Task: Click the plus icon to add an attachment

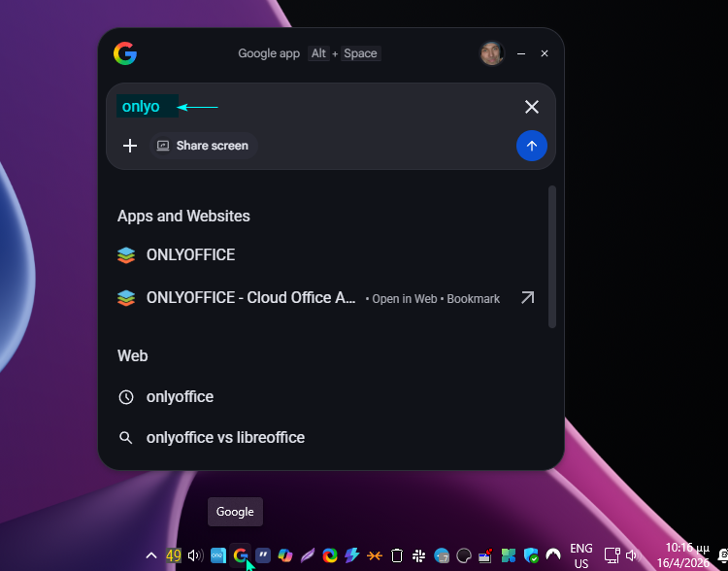Action: [130, 146]
